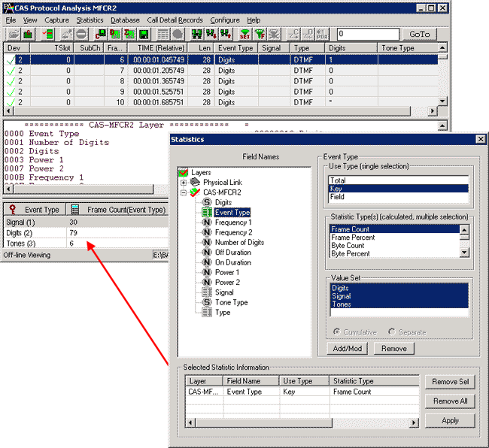Close the Statistics dialog
This screenshot has height=448, width=489.
coord(481,139)
